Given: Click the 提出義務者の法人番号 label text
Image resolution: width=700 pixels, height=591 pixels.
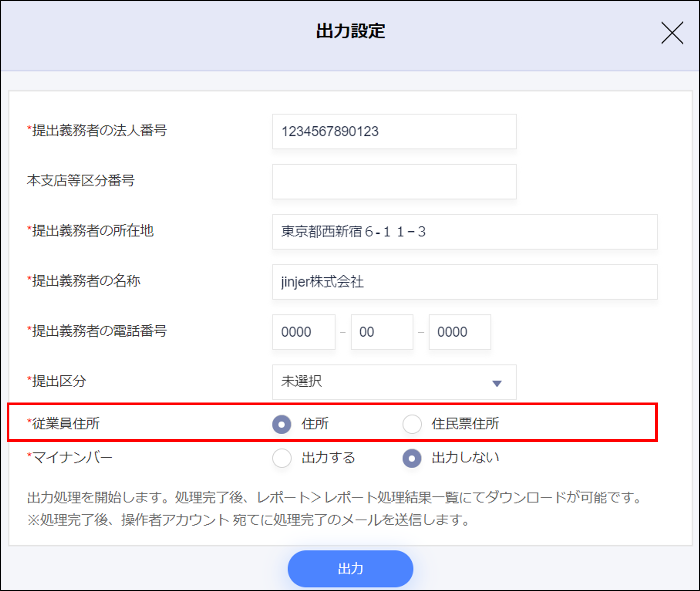Looking at the screenshot, I should pos(99,130).
